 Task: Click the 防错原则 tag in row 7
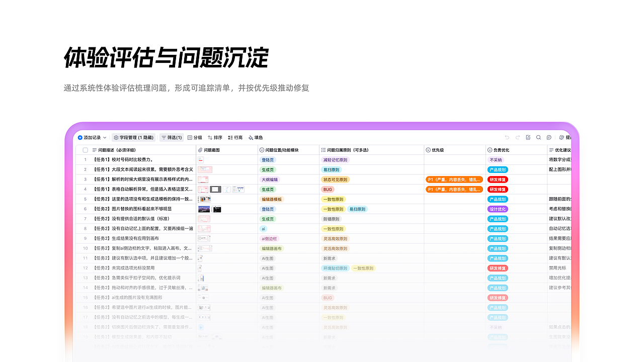click(x=331, y=219)
